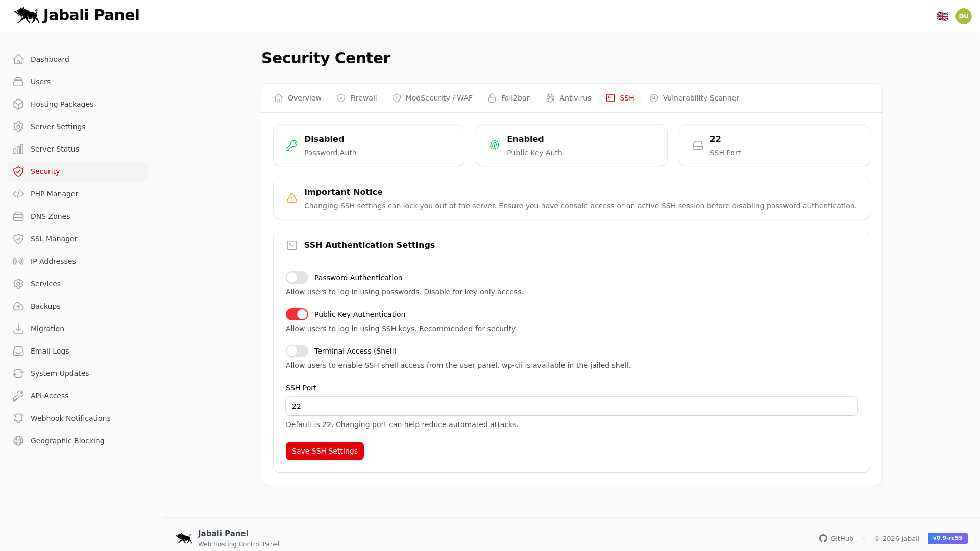Click the Webhook Notifications bell icon

coord(18,418)
